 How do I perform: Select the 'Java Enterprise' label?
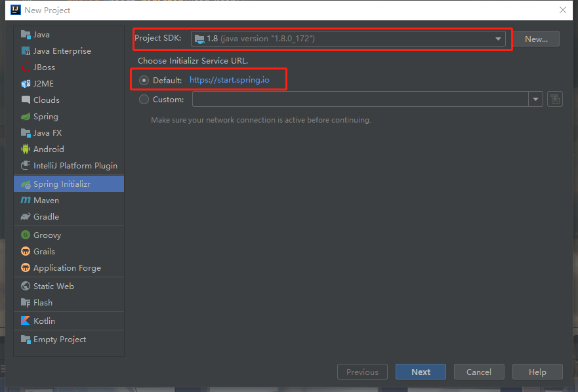point(62,51)
